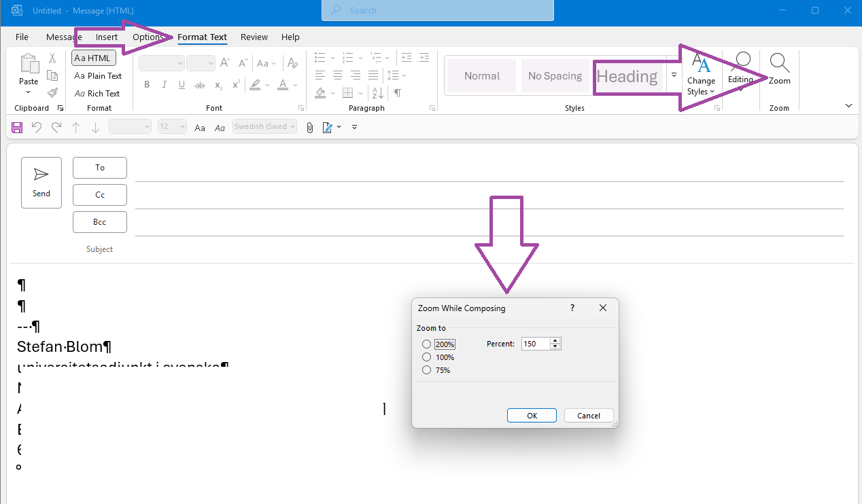
Task: Open the Swedish language dropdown
Action: click(x=292, y=127)
